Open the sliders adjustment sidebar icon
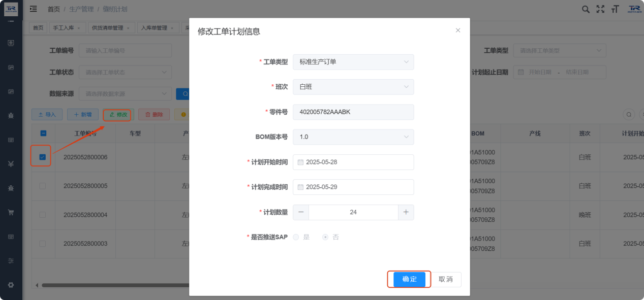Image resolution: width=644 pixels, height=300 pixels. [x=11, y=260]
